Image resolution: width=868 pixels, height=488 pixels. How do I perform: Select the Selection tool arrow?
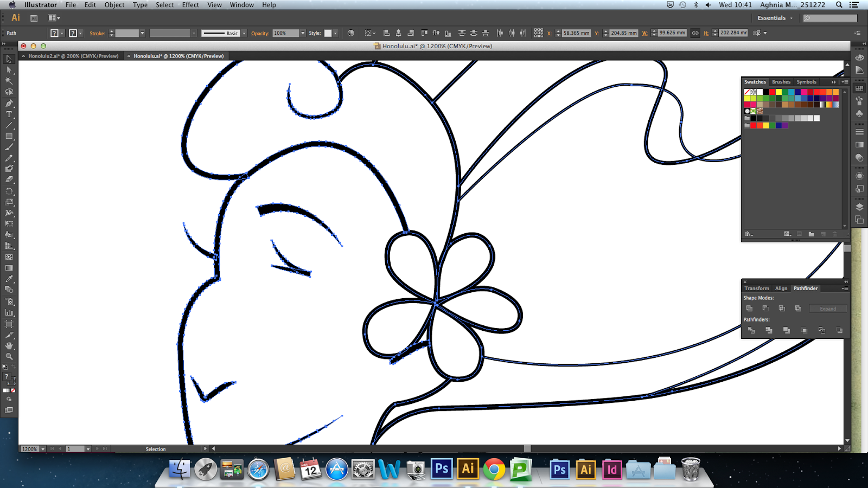click(x=9, y=59)
